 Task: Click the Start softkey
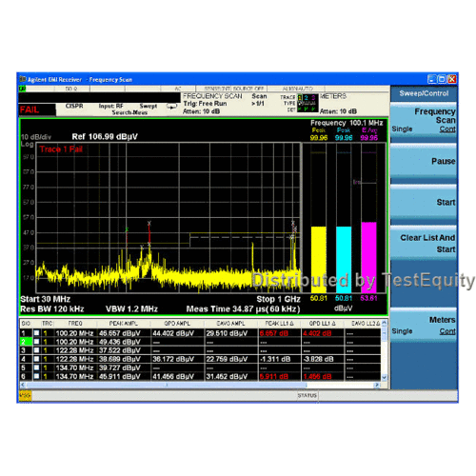(424, 202)
